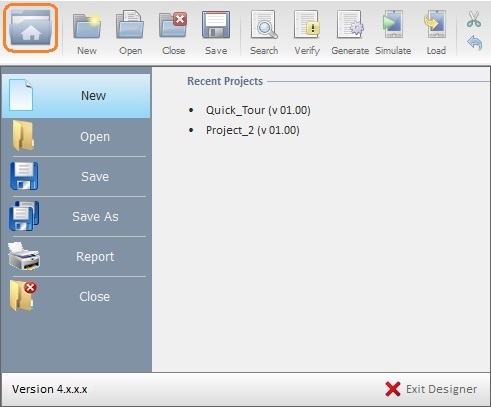The image size is (491, 407).
Task: Choose Open from the side menu
Action: (x=76, y=137)
